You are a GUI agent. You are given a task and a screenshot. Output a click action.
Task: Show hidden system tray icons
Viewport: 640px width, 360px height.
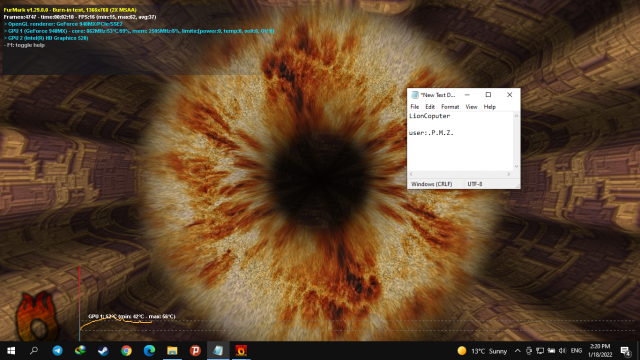click(x=518, y=351)
